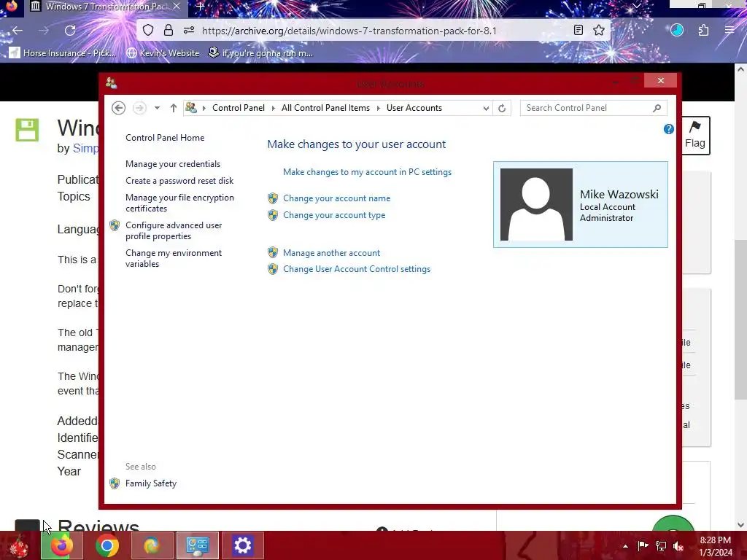747x560 pixels.
Task: Click the User Accounts icon in the address bar
Action: pos(191,108)
